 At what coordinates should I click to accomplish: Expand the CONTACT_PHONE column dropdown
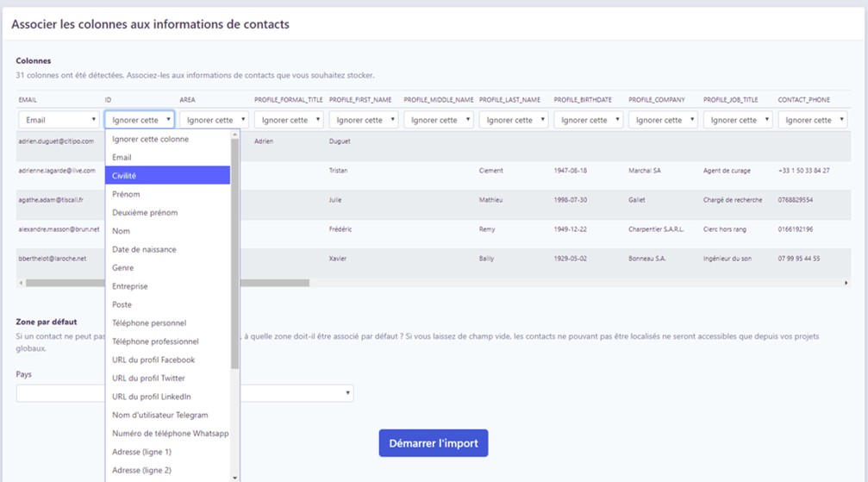pos(812,120)
